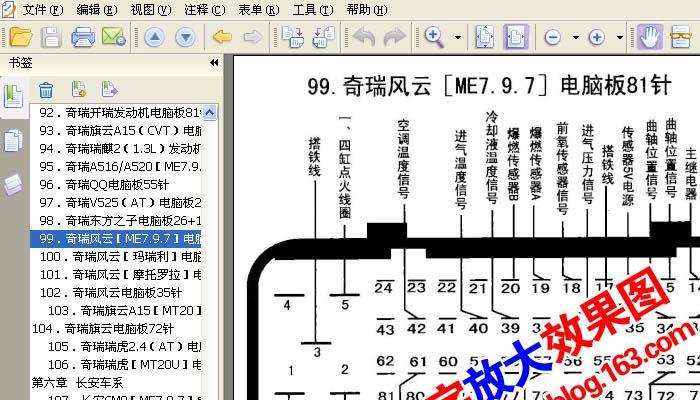Viewport: 700px width, 400px height.
Task: Select bookmark 95 奇瑞A516/A520
Action: click(x=120, y=167)
